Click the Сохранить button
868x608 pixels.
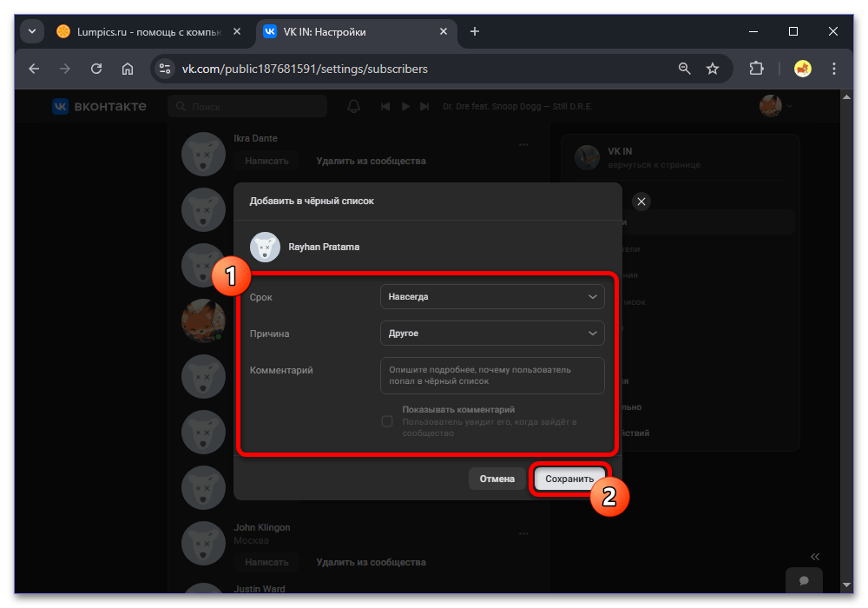[569, 479]
